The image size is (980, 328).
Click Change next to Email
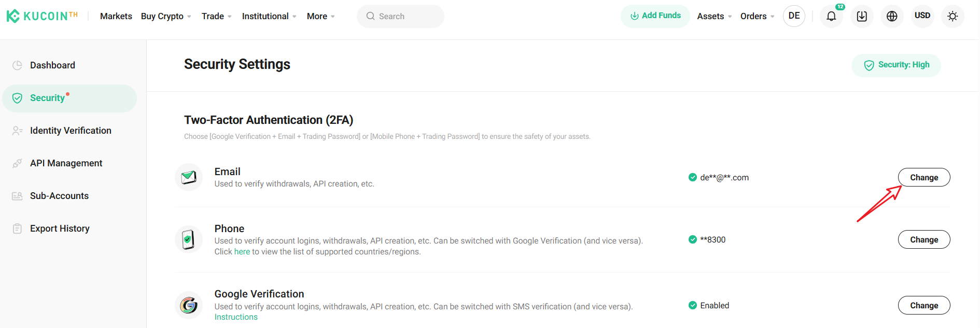point(923,177)
